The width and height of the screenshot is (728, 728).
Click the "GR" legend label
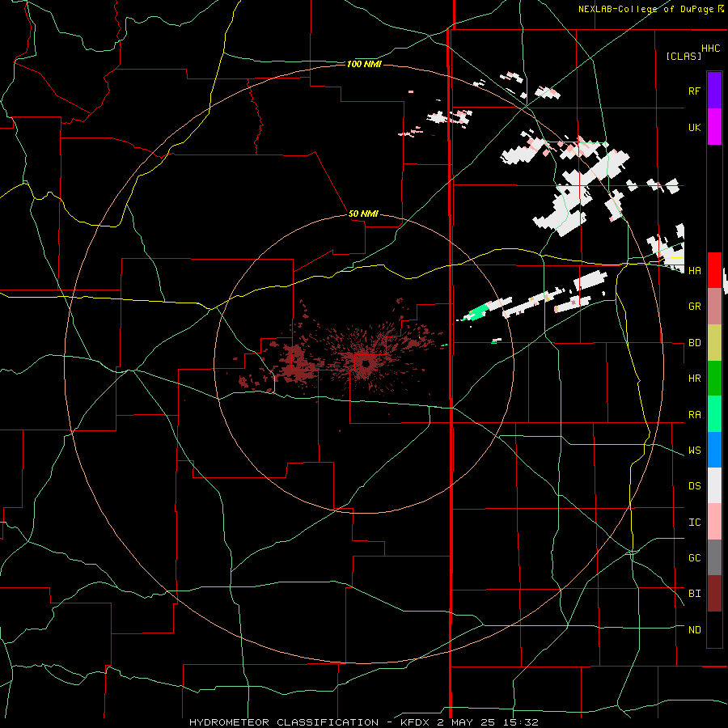point(694,307)
